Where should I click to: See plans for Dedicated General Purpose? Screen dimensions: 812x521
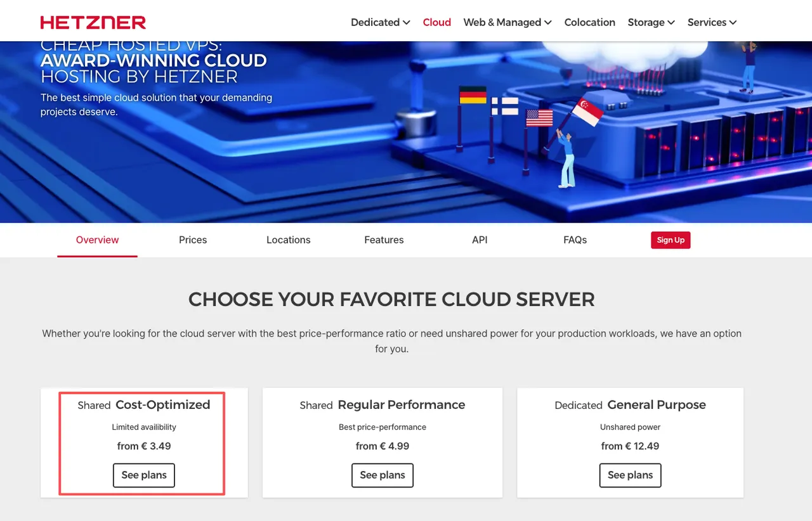point(630,475)
